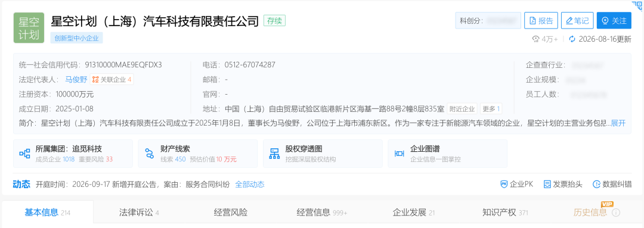Switch to 企业发展 tab
Viewport: 644px width, 228px height.
tap(414, 213)
